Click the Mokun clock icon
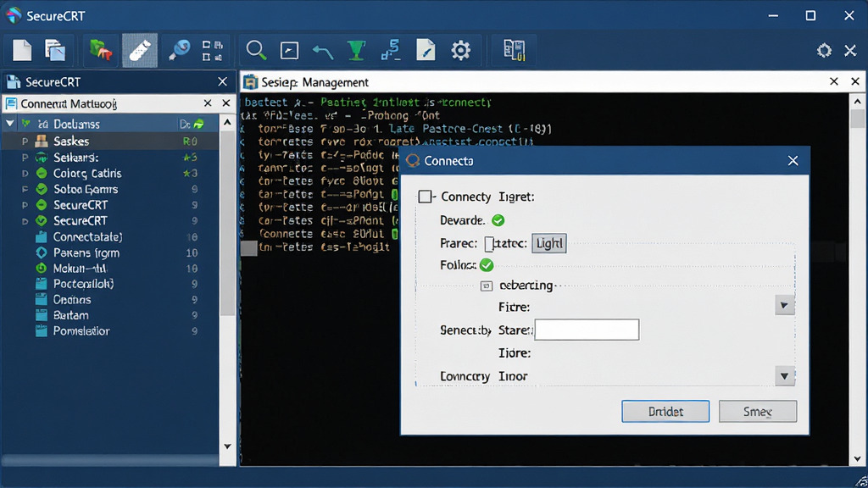868x488 pixels. pos(41,269)
